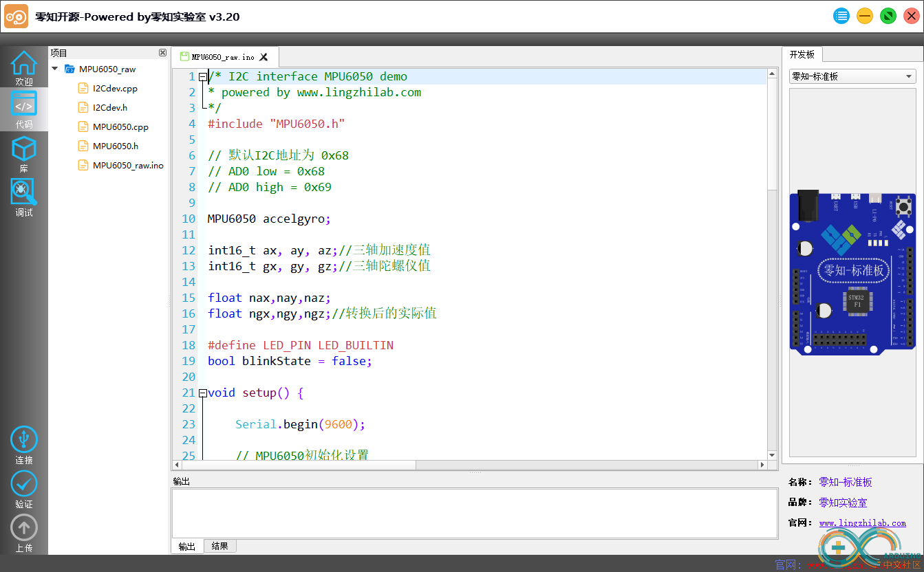This screenshot has height=572, width=924.
Task: Click the editor scroll up arrow
Action: pyautogui.click(x=772, y=74)
